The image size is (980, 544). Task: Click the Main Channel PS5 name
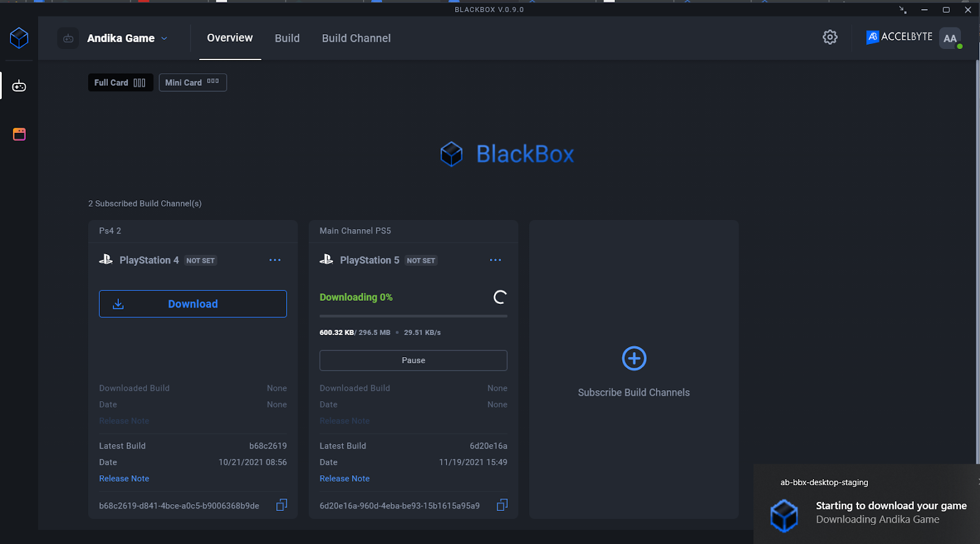(355, 231)
